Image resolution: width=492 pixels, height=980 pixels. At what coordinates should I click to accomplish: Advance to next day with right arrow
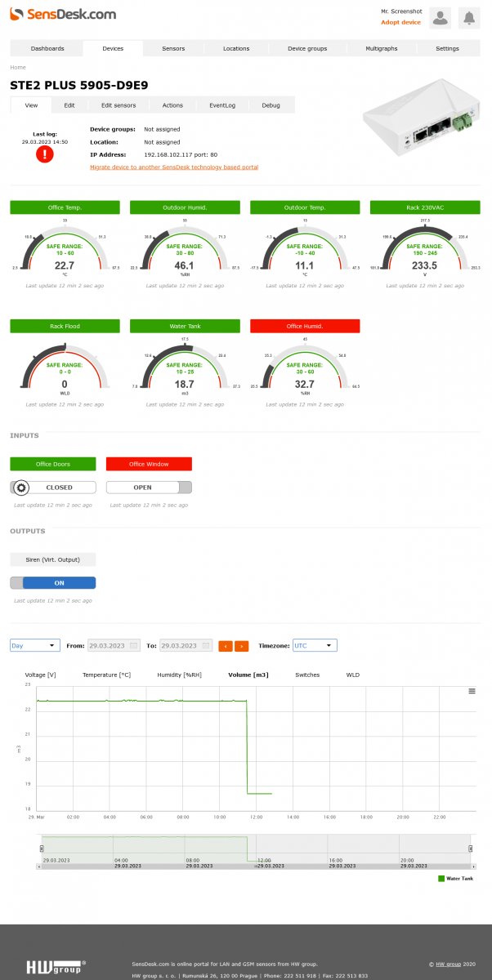pos(241,646)
